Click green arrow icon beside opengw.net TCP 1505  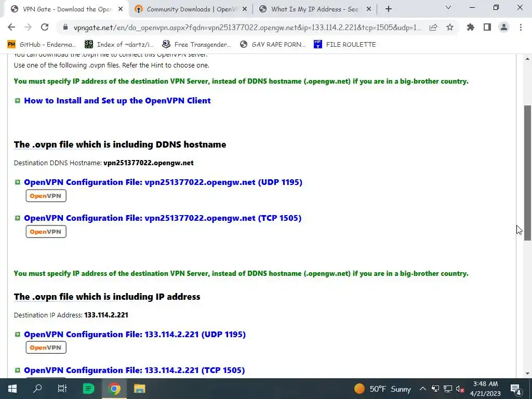click(x=17, y=218)
